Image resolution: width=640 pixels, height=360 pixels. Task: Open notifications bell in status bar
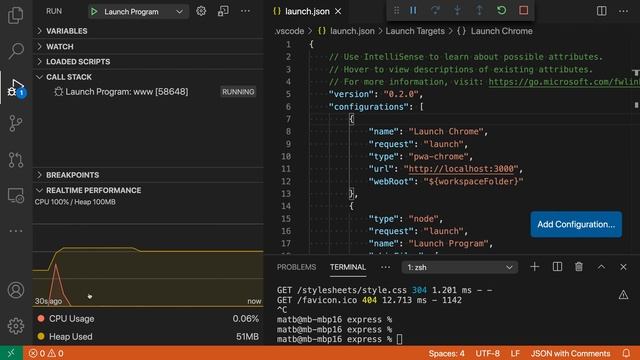626,353
